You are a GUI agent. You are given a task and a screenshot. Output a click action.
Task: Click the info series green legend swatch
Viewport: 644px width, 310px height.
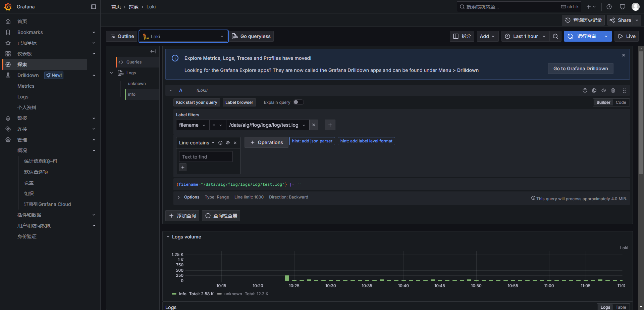(174, 294)
